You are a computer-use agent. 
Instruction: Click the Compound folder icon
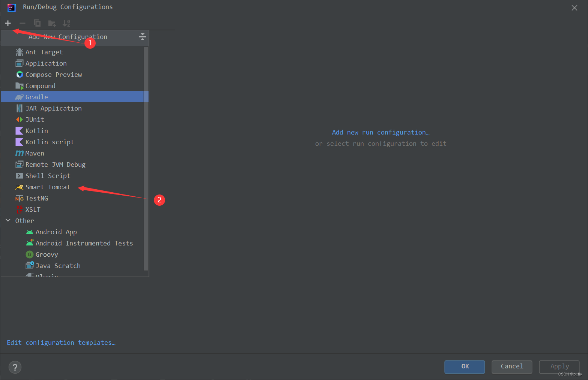[20, 86]
